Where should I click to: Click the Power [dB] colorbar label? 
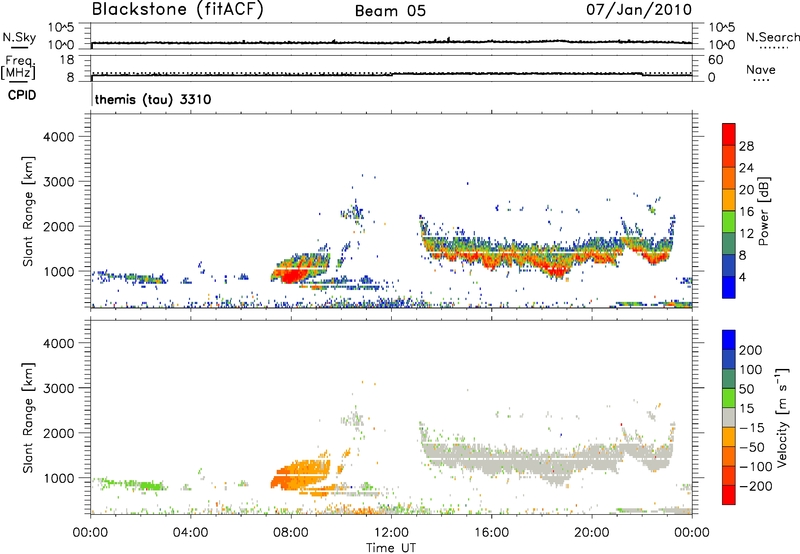click(763, 211)
